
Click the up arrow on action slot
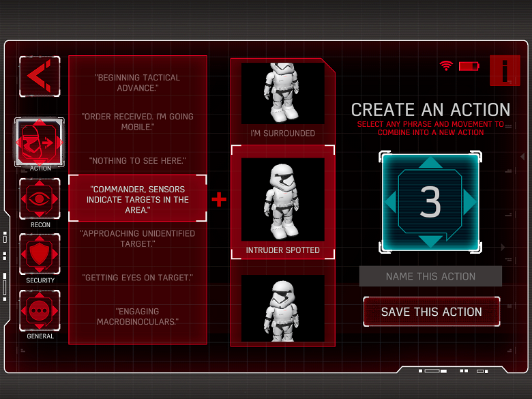tap(430, 162)
